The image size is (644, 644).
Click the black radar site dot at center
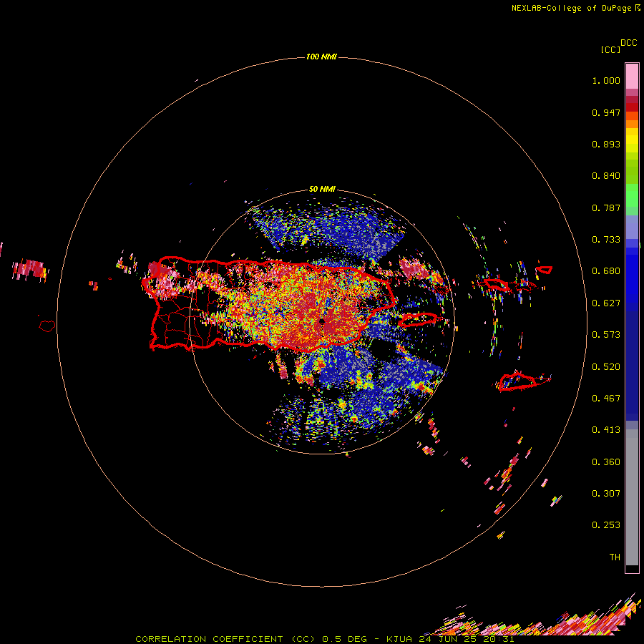tap(322, 321)
